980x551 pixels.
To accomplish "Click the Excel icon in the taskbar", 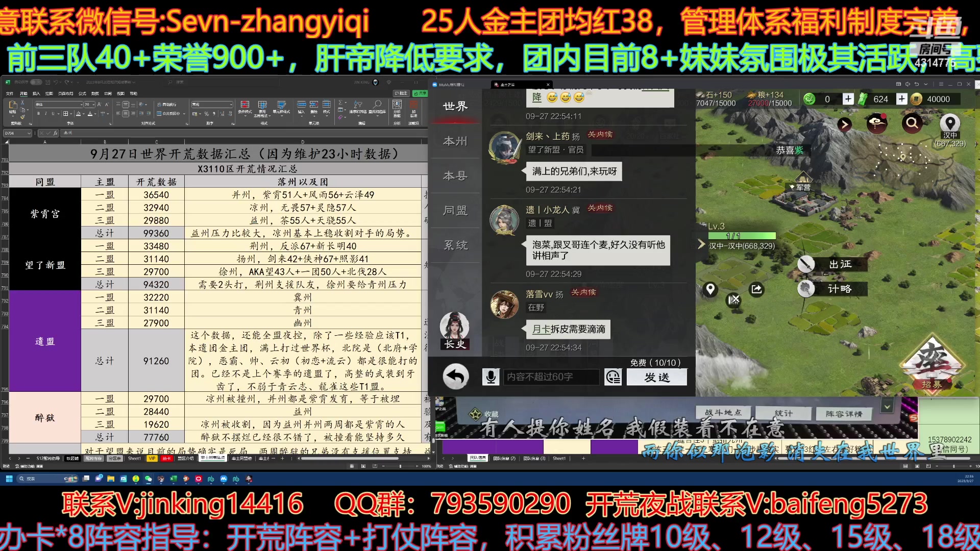I will pyautogui.click(x=174, y=479).
